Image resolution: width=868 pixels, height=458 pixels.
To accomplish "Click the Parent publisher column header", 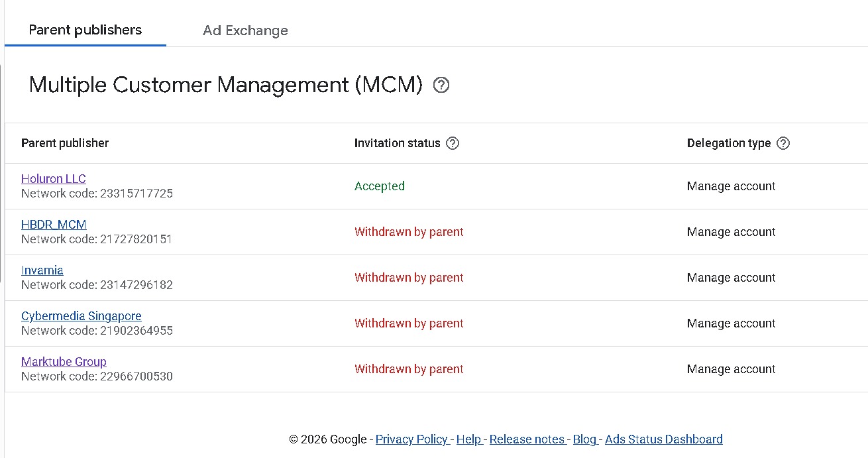I will click(x=65, y=143).
